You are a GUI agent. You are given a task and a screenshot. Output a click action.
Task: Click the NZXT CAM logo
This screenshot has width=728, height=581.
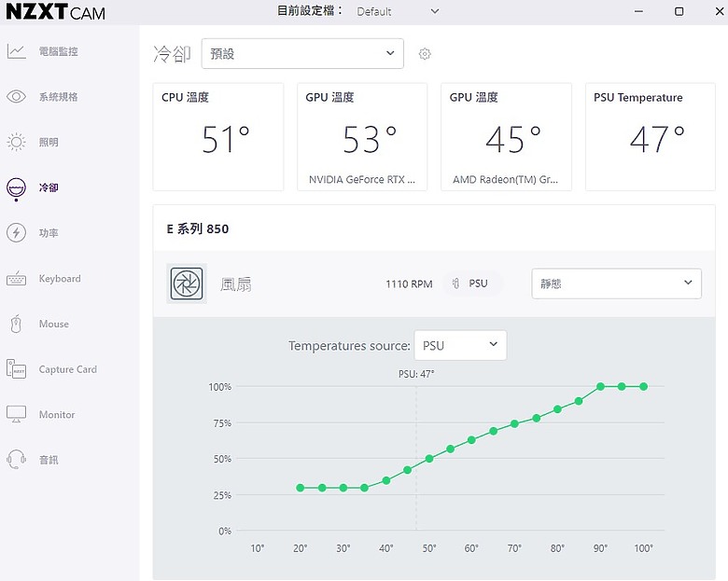(x=56, y=11)
